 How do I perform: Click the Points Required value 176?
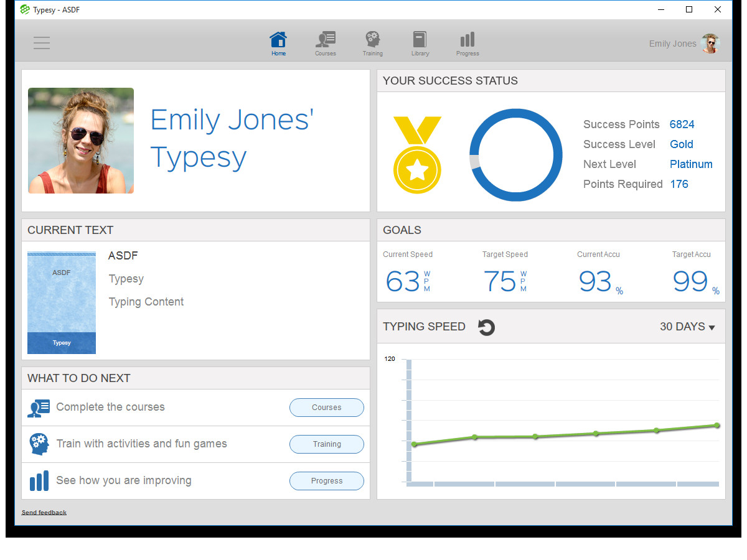pos(679,184)
